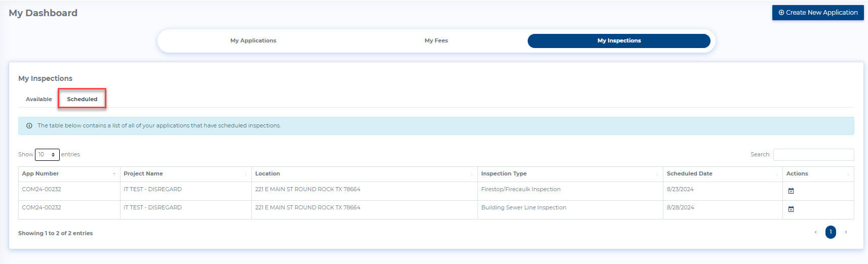Screen dimensions: 868x264
Task: Focus the table Search field
Action: point(813,155)
